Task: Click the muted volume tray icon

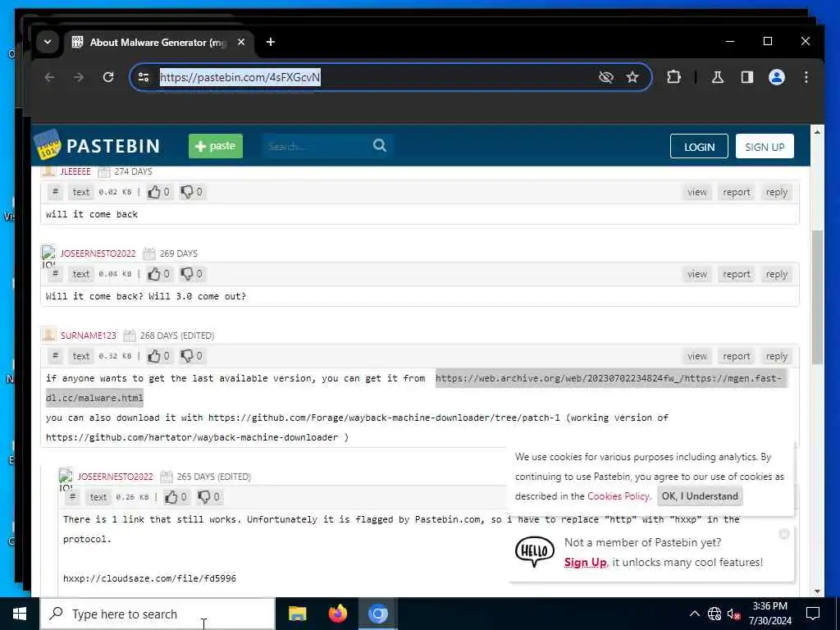Action: pos(733,614)
